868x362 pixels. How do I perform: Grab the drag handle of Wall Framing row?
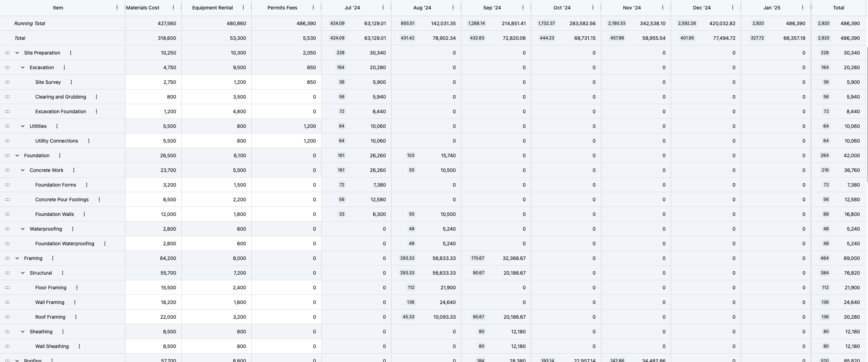(7, 302)
